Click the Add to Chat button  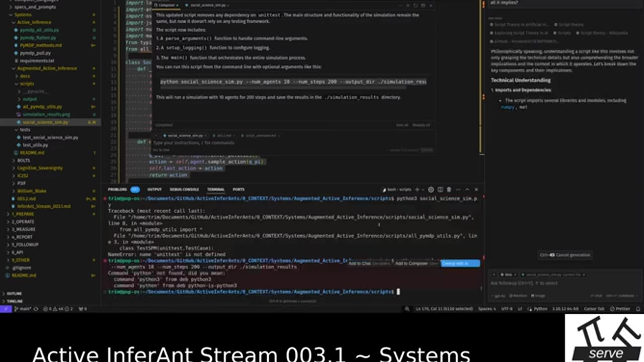(x=368, y=263)
